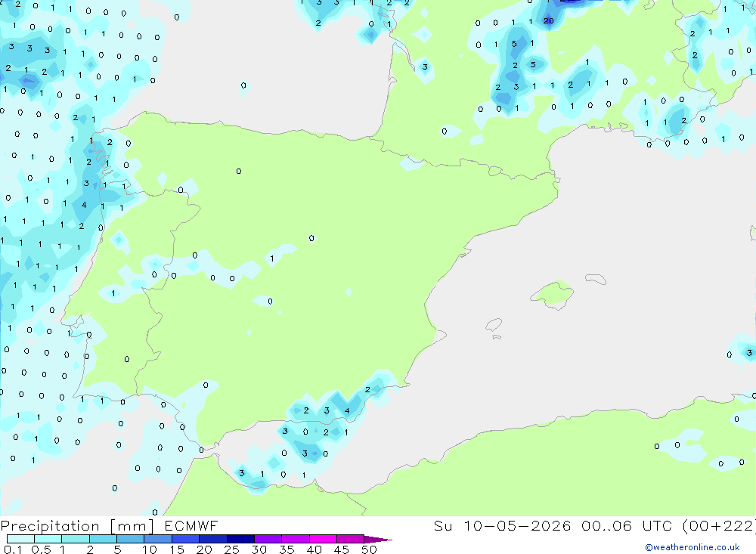
Task: Select the 45–50 mm legend swatch
Action: point(350,539)
